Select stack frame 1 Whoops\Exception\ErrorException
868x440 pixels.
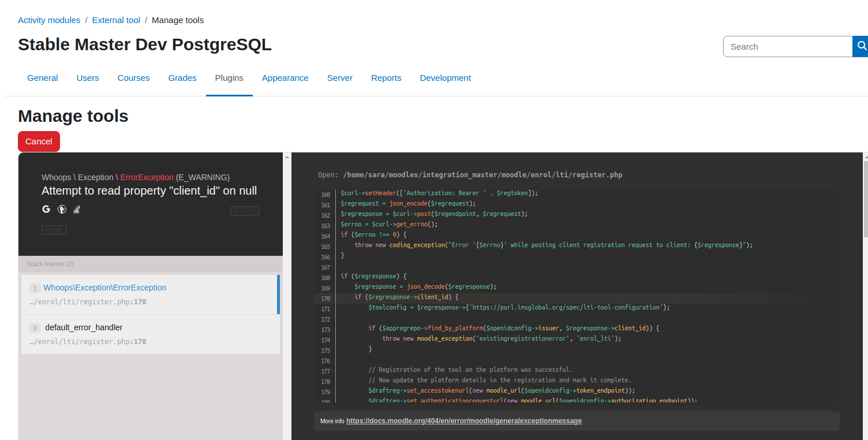tap(151, 294)
